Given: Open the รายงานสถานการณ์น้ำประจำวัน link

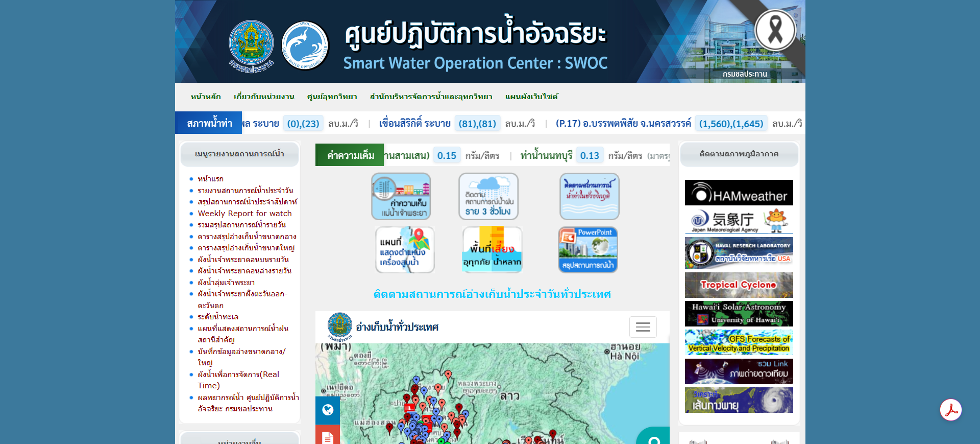Looking at the screenshot, I should click(246, 191).
